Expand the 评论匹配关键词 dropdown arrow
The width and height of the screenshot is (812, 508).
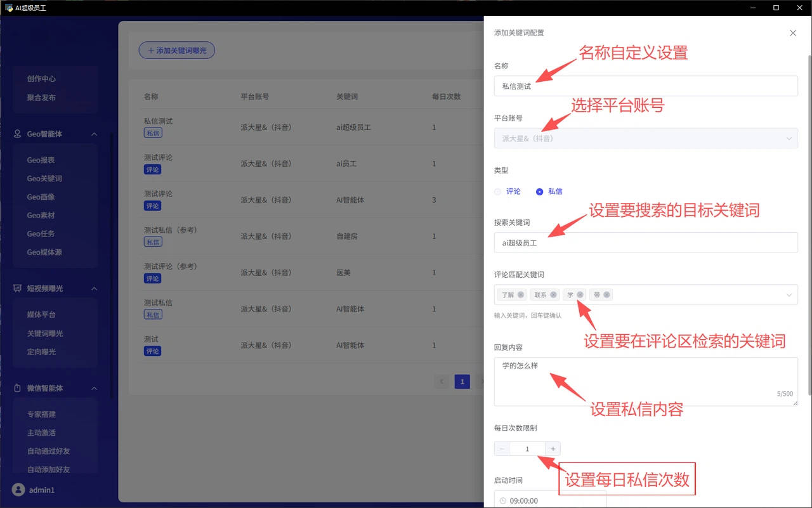pyautogui.click(x=789, y=295)
